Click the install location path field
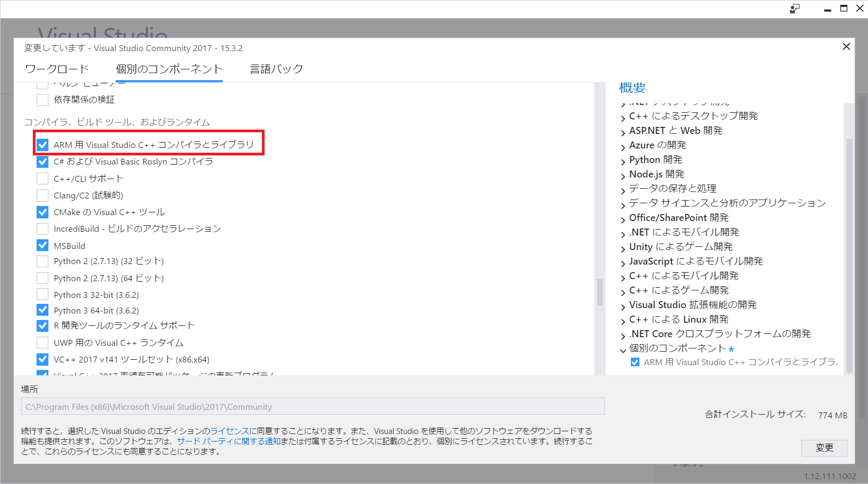Viewport: 868px width, 484px height. tap(313, 407)
